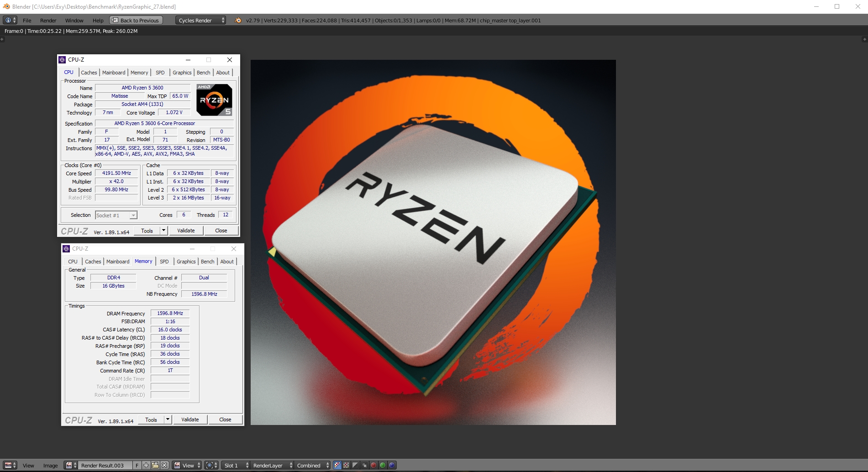Click the 4191.50 MHz core speed value
Image resolution: width=868 pixels, height=472 pixels.
(x=116, y=173)
